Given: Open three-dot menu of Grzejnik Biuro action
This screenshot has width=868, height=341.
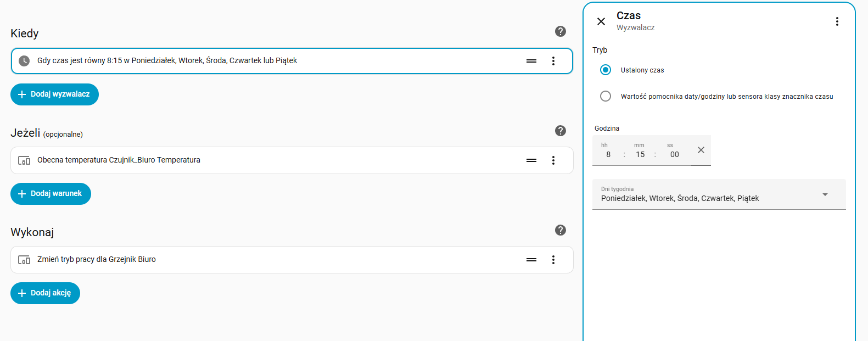Looking at the screenshot, I should click(553, 260).
